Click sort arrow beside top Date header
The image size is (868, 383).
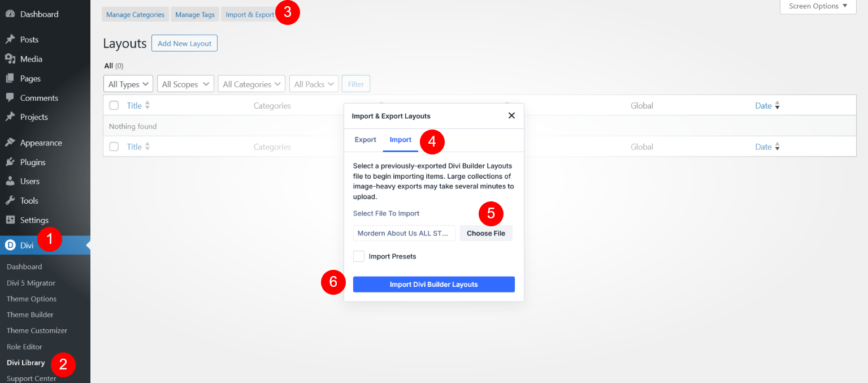[777, 106]
